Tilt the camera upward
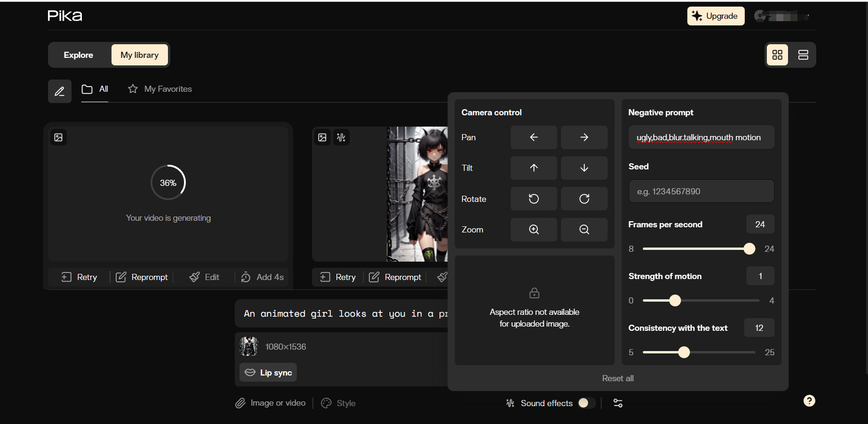This screenshot has height=424, width=868. point(534,168)
